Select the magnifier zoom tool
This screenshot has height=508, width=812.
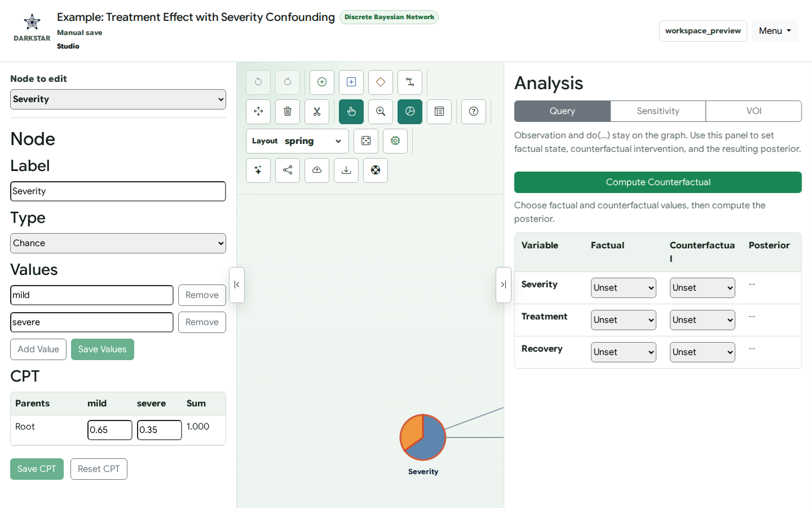point(381,112)
